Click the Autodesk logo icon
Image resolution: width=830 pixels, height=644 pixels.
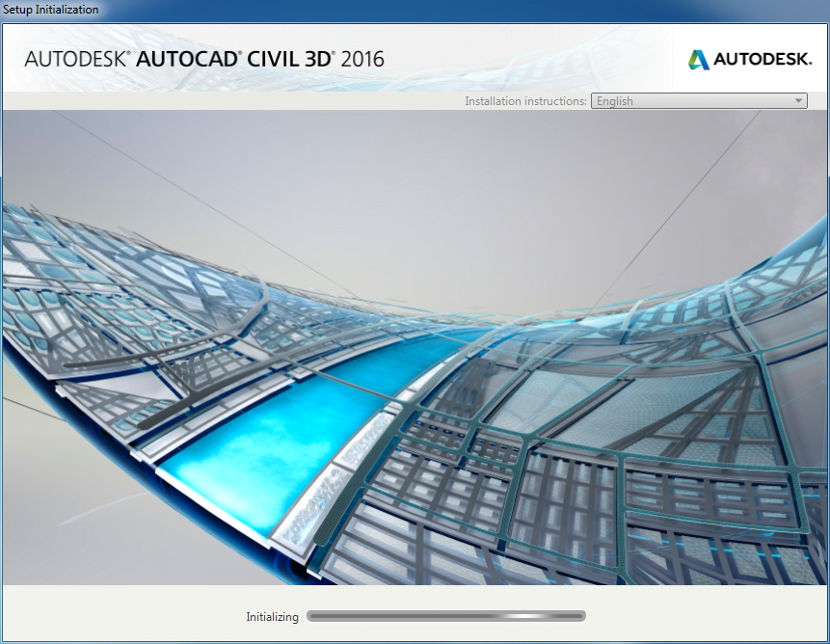[x=699, y=60]
